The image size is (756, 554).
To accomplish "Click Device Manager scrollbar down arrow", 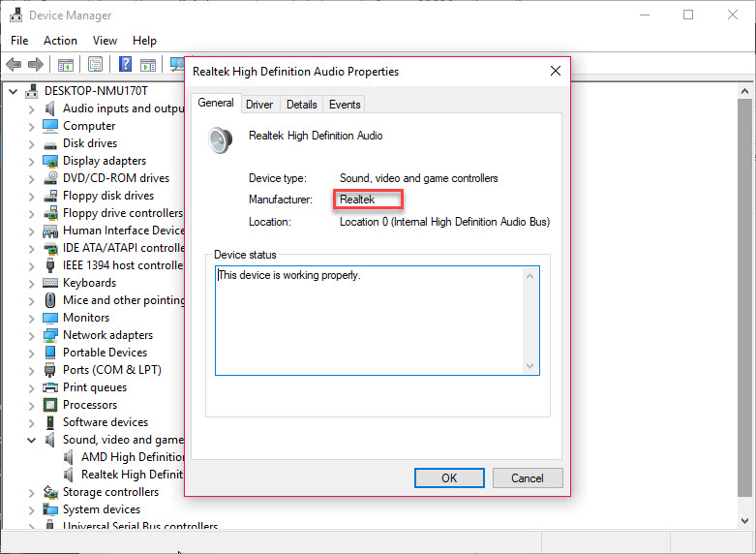I will (745, 521).
